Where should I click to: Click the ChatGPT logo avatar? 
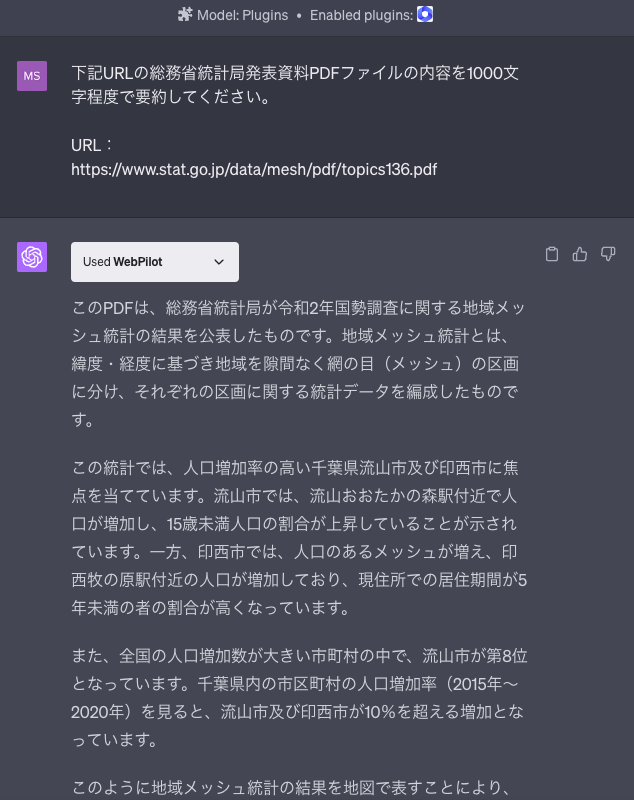point(32,257)
